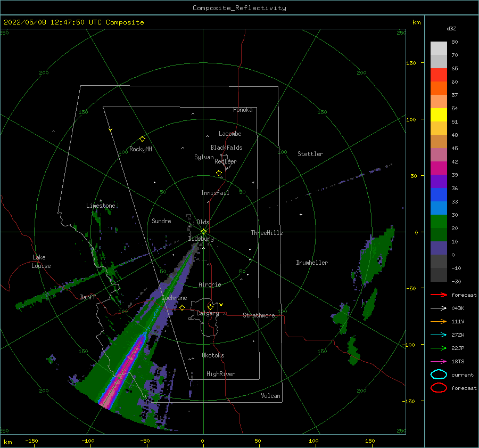
Task: Click the RedDeer city label
Action: [226, 161]
